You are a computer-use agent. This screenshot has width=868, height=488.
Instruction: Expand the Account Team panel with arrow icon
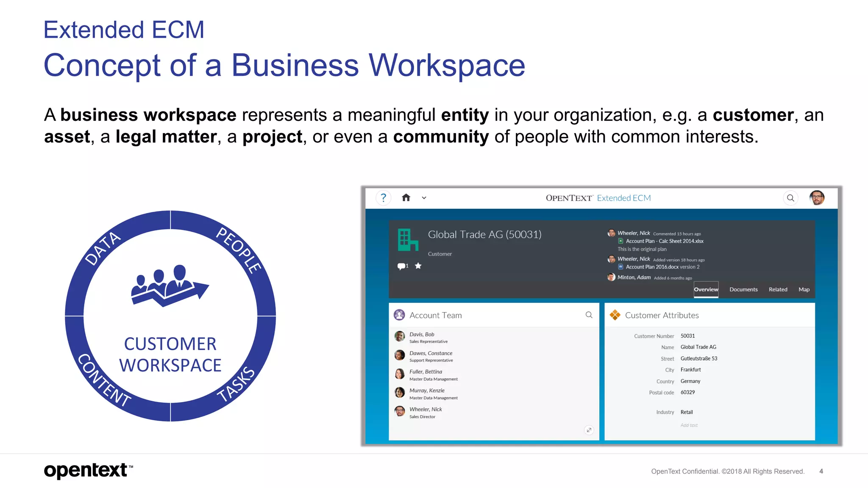coord(589,430)
